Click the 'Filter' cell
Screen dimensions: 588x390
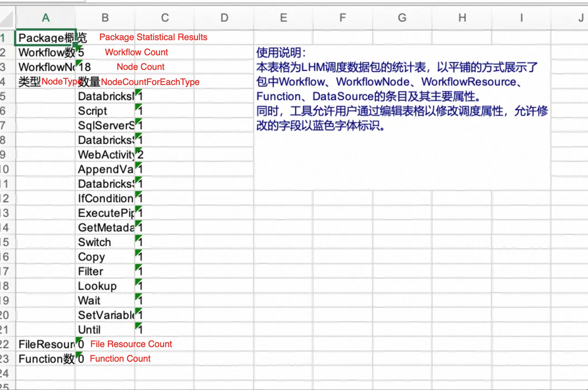(x=105, y=271)
